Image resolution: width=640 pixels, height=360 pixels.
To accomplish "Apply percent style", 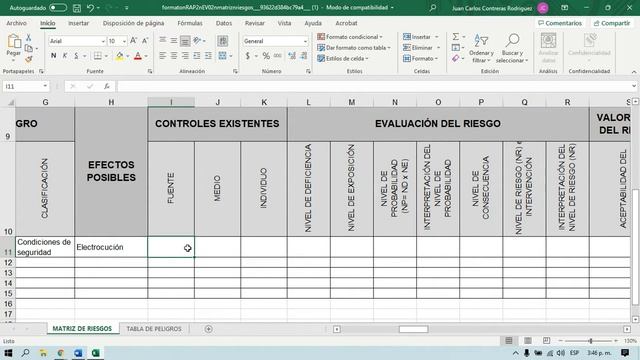I will [x=266, y=56].
